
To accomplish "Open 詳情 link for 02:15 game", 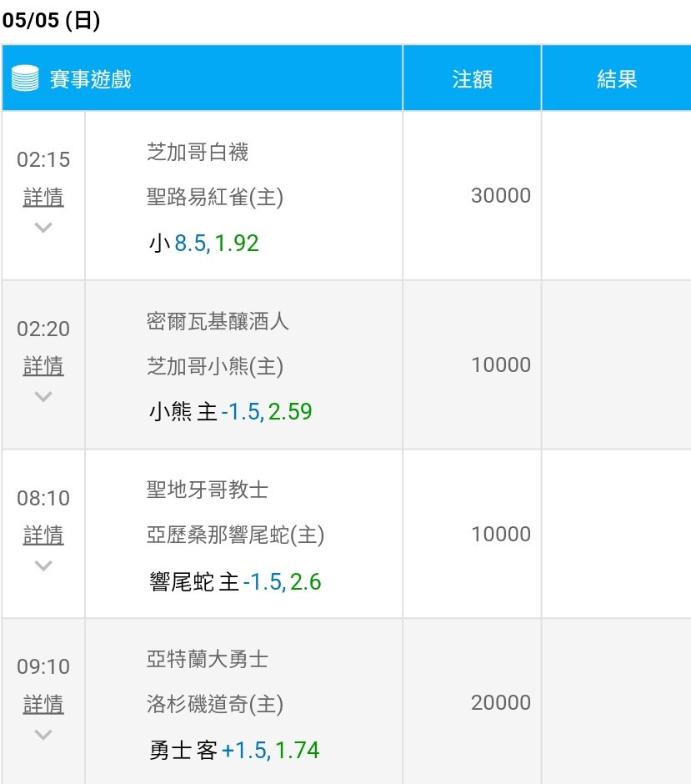I will [x=43, y=197].
